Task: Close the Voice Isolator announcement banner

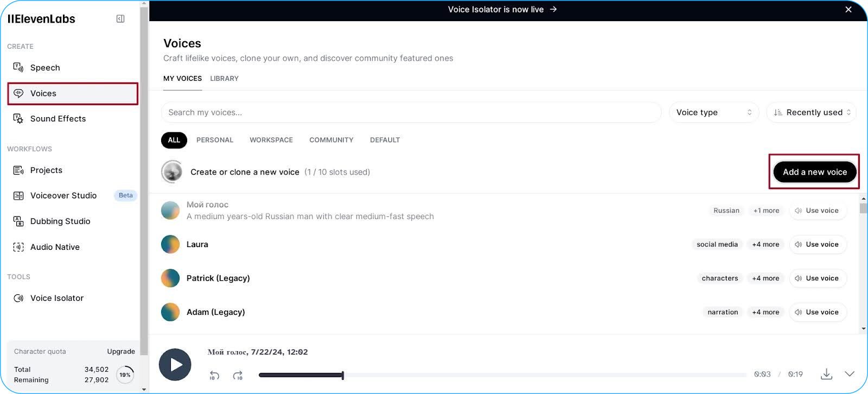Action: (848, 10)
